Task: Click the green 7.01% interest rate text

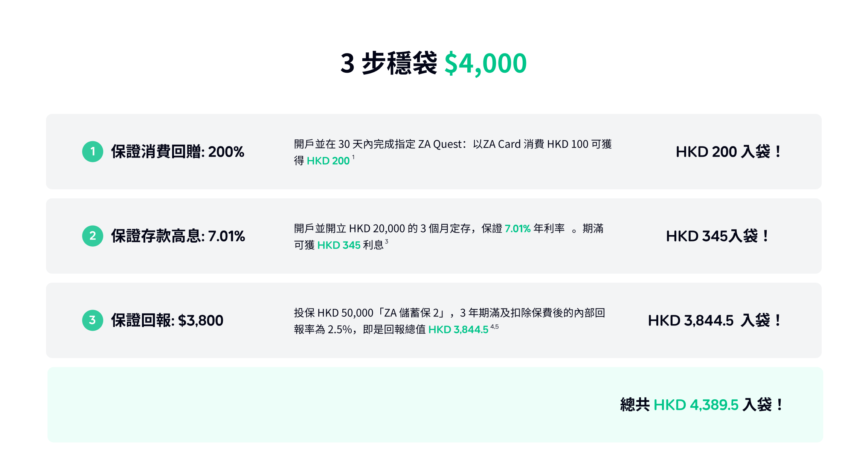Action: pos(517,228)
